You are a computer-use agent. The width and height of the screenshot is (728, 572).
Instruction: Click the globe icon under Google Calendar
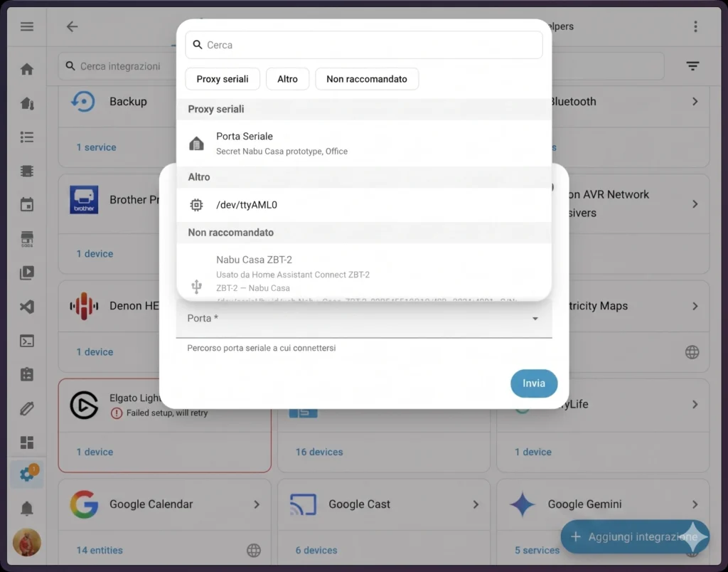coord(254,551)
